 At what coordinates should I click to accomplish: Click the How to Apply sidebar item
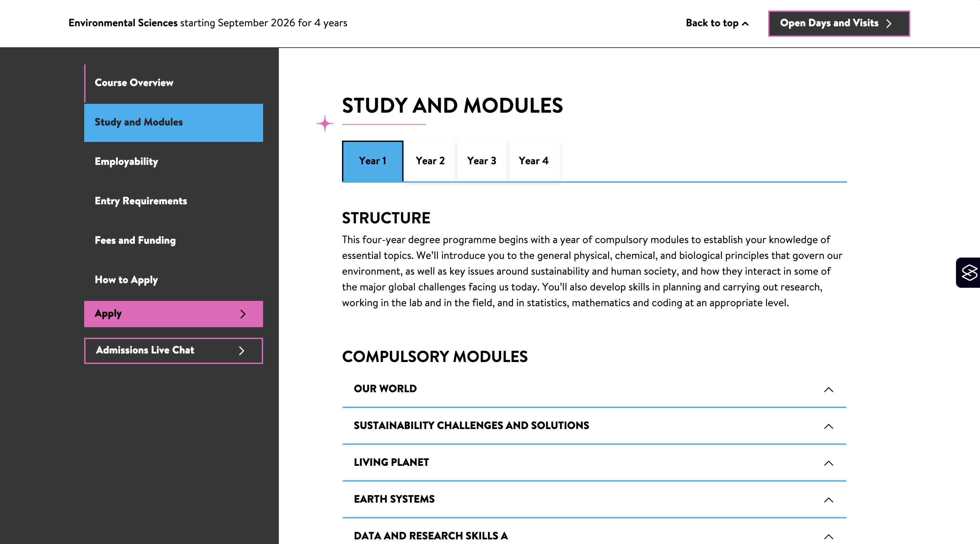coord(126,280)
